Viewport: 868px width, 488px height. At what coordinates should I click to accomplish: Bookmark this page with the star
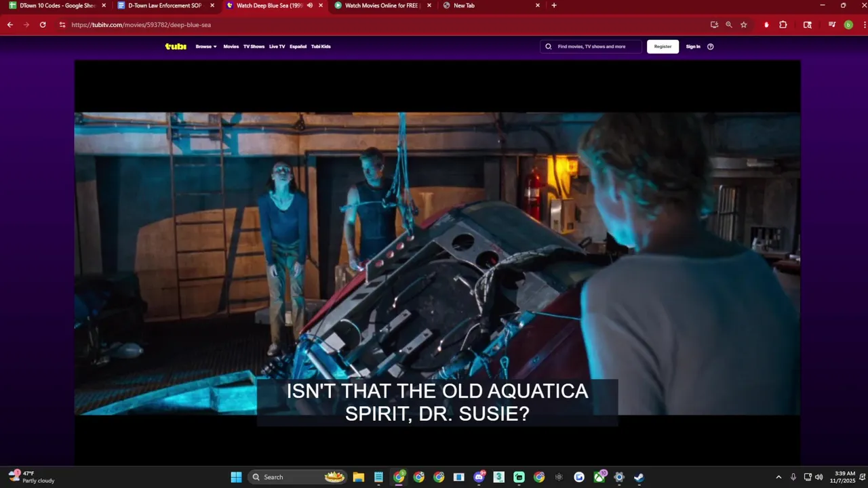tap(744, 24)
